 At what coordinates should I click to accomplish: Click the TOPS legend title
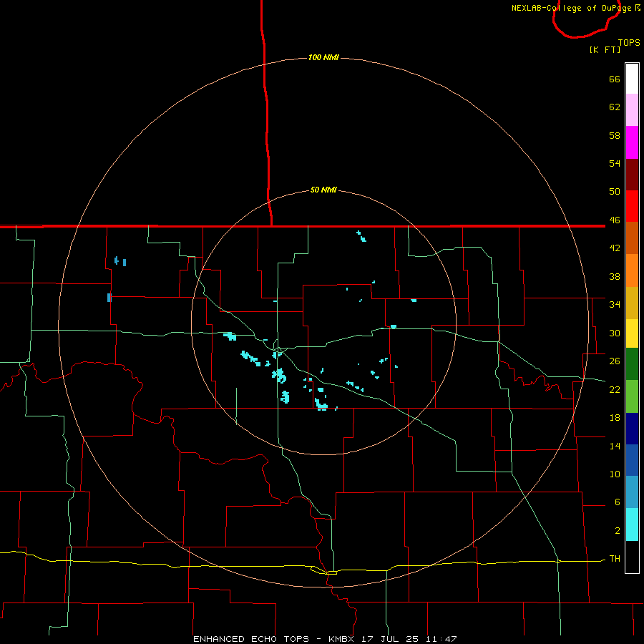629,42
